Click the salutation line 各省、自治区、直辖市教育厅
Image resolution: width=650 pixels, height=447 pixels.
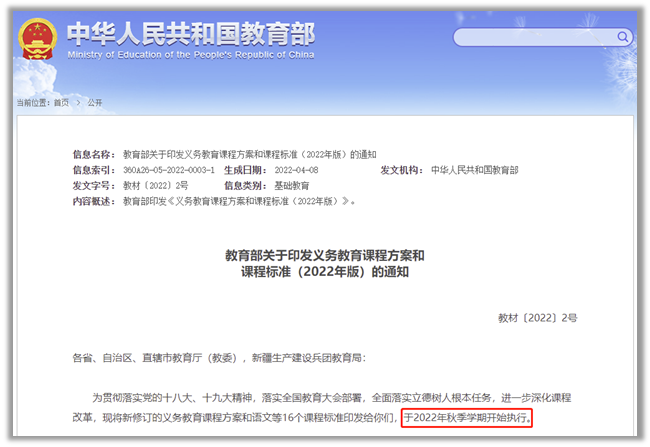(219, 358)
